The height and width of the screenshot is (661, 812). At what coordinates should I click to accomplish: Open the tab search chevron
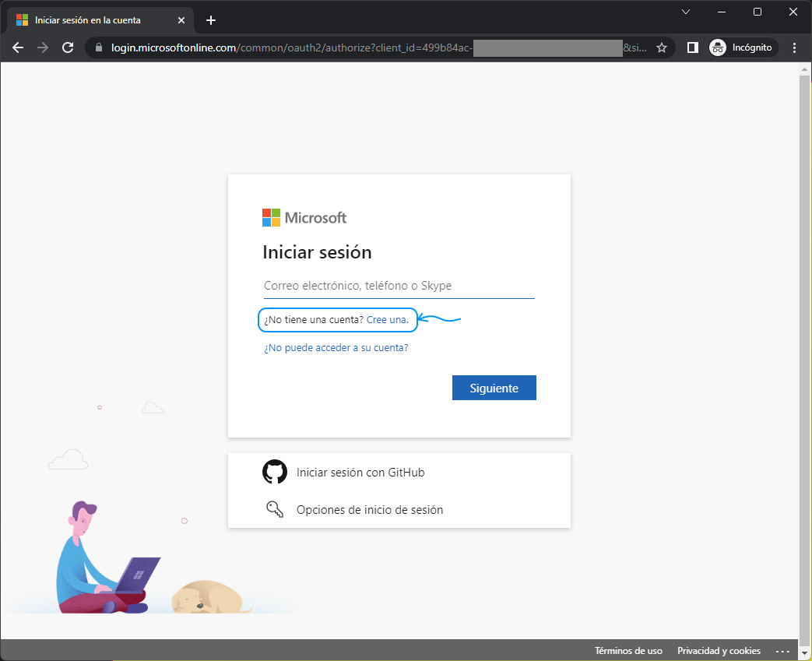(686, 12)
